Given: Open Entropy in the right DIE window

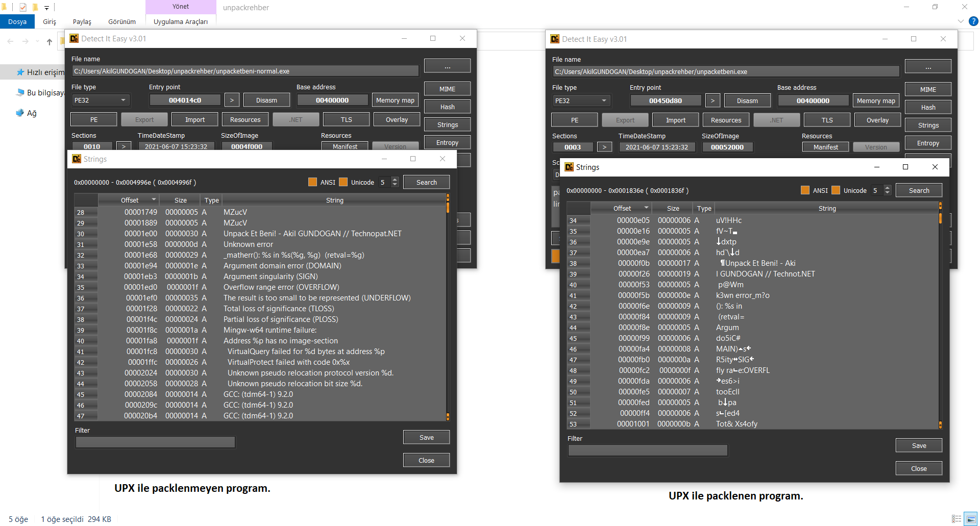Looking at the screenshot, I should coord(928,143).
